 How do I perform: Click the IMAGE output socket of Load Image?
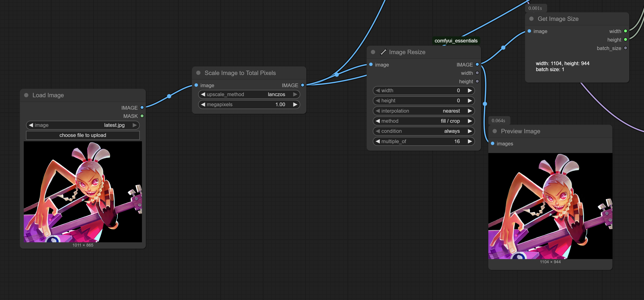(x=142, y=108)
